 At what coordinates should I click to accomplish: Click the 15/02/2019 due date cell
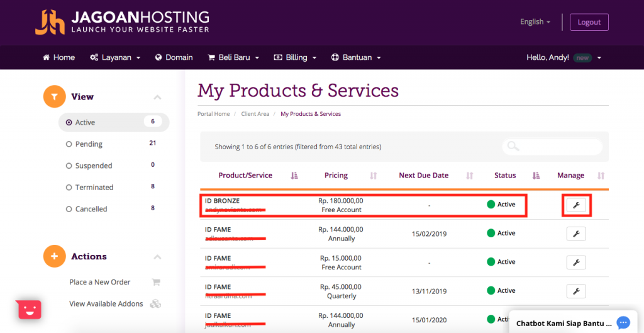coord(429,234)
